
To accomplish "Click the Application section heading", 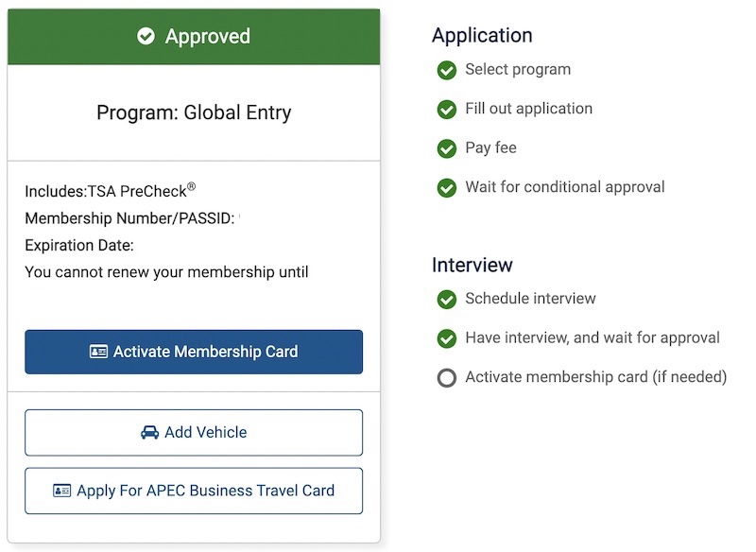I will pyautogui.click(x=482, y=36).
